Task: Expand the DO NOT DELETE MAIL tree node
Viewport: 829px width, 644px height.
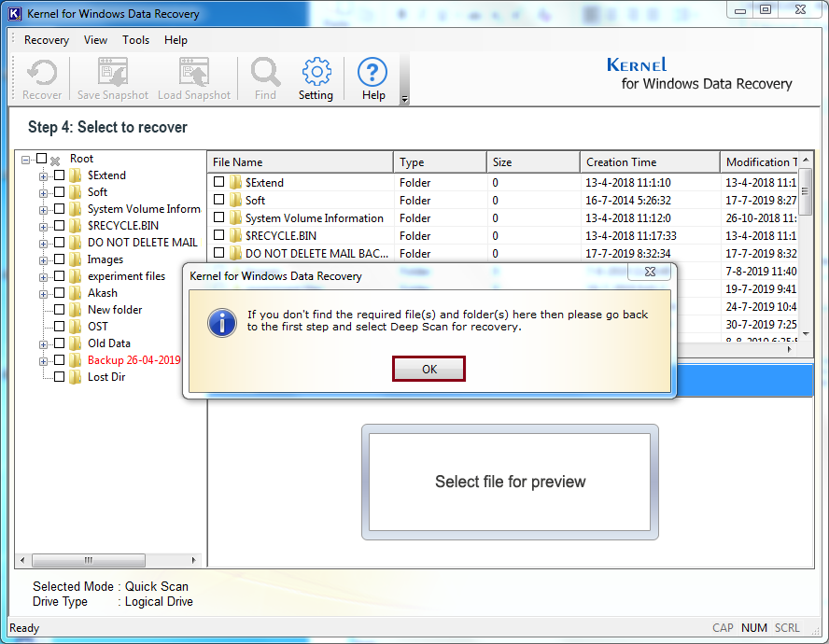Action: click(43, 244)
